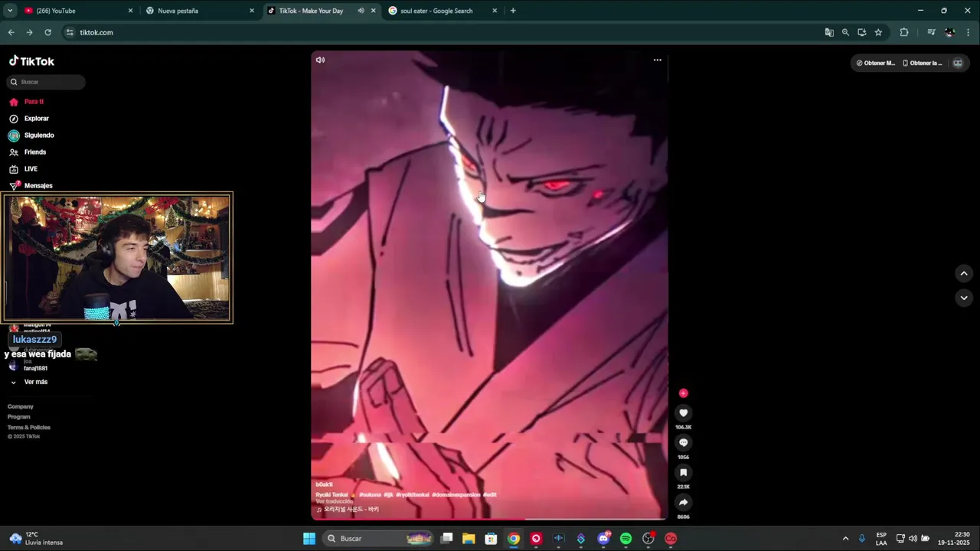Image resolution: width=980 pixels, height=551 pixels.
Task: Open the video comments bubble
Action: [x=684, y=443]
